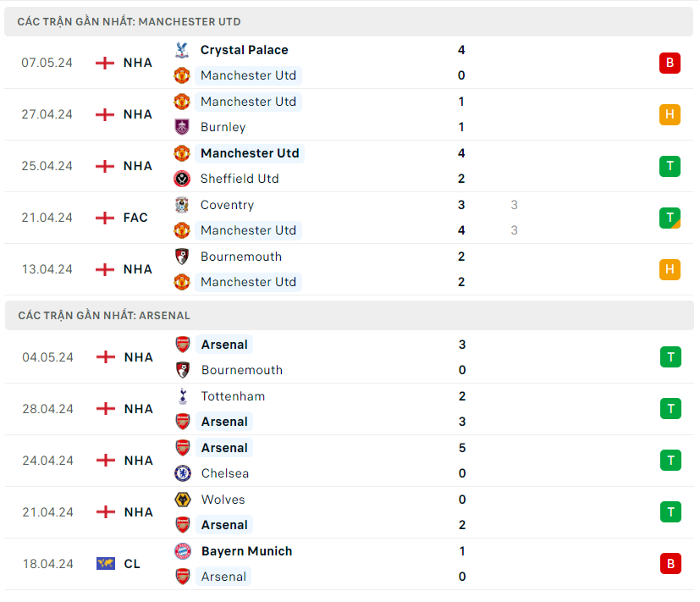Click the 04.05.24 match date

(47, 357)
